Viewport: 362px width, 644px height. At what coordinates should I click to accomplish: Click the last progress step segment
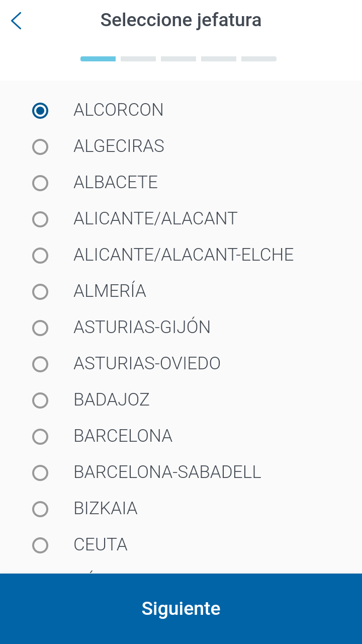pos(259,59)
